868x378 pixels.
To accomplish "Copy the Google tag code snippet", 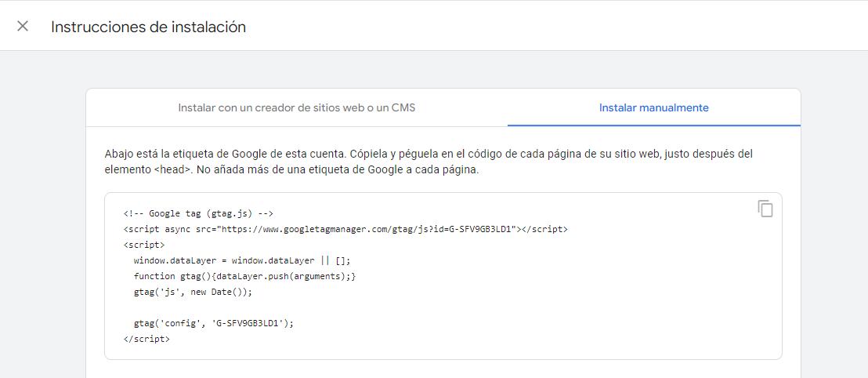I will click(765, 209).
